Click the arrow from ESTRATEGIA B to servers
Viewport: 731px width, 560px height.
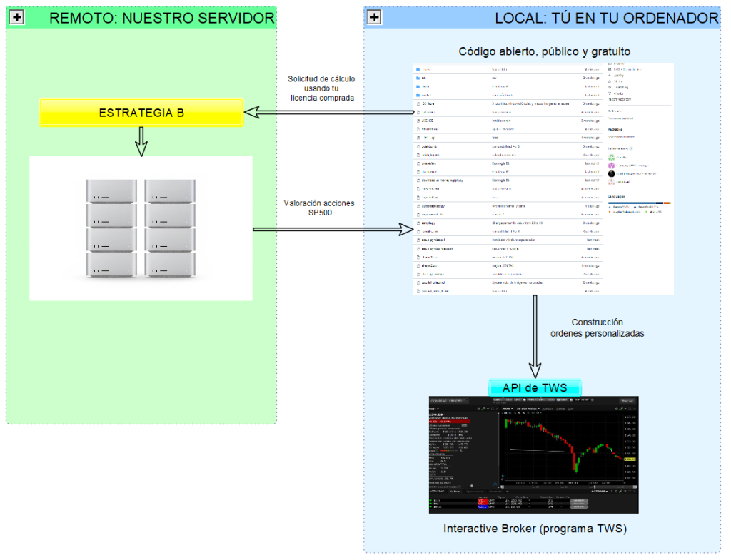[141, 141]
